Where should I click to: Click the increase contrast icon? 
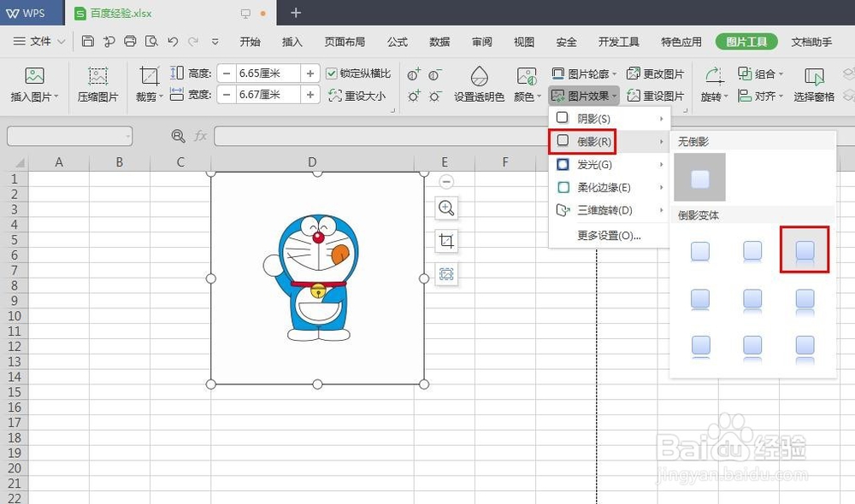414,74
